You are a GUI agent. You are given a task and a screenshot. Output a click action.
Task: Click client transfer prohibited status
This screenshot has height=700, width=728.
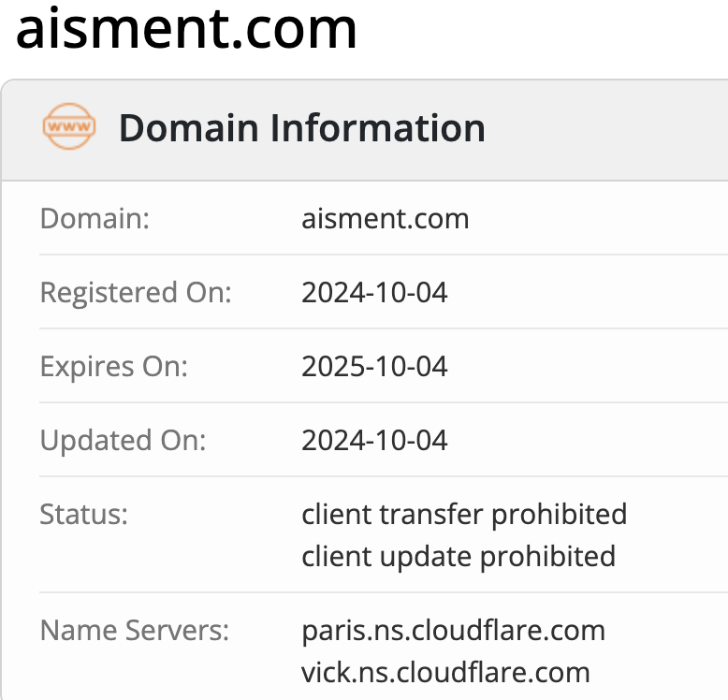click(464, 515)
